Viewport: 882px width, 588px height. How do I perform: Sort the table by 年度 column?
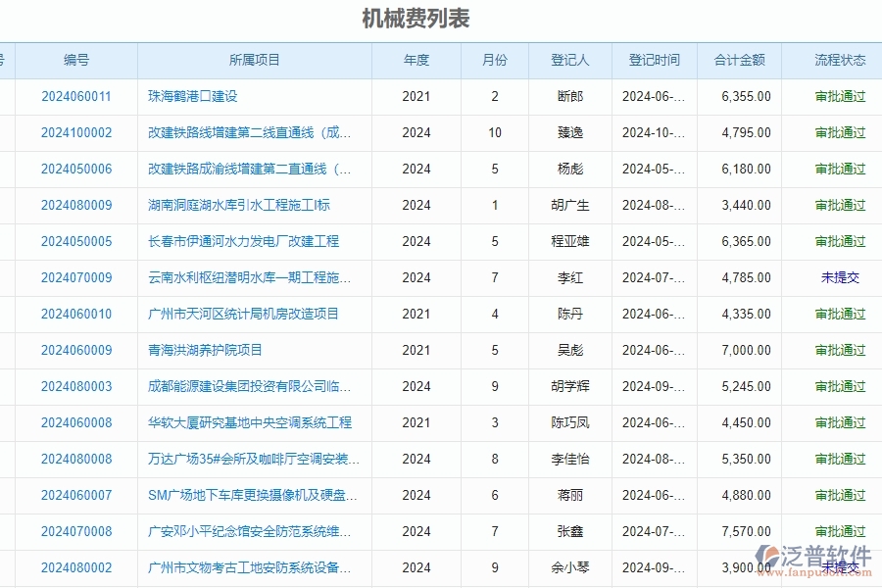click(416, 60)
